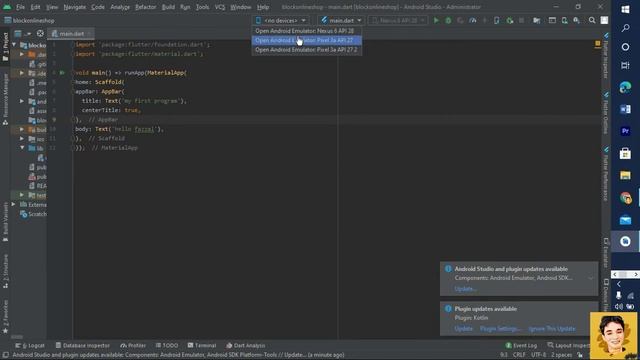Click the Project Structure folder icon in toolbar
The height and width of the screenshot is (360, 640).
pyautogui.click(x=537, y=20)
